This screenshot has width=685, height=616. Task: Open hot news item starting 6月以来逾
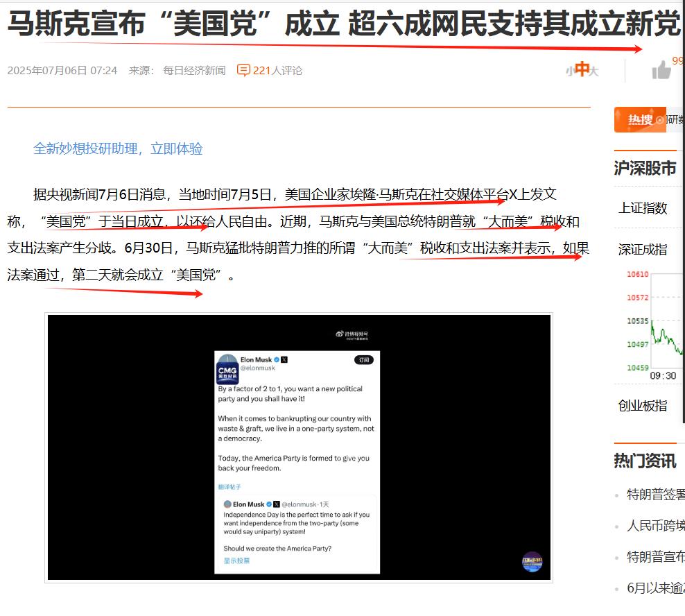655,588
